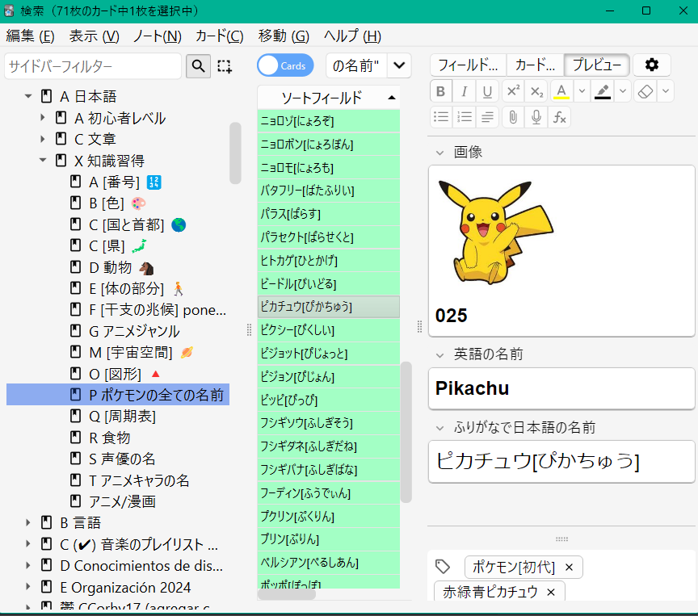
Task: Click the card list vertical scrollbar
Action: [406, 432]
